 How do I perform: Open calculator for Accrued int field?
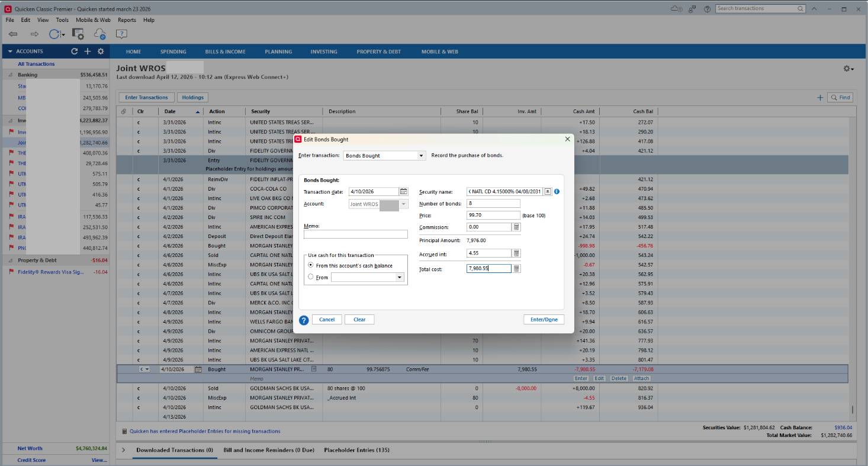point(516,253)
